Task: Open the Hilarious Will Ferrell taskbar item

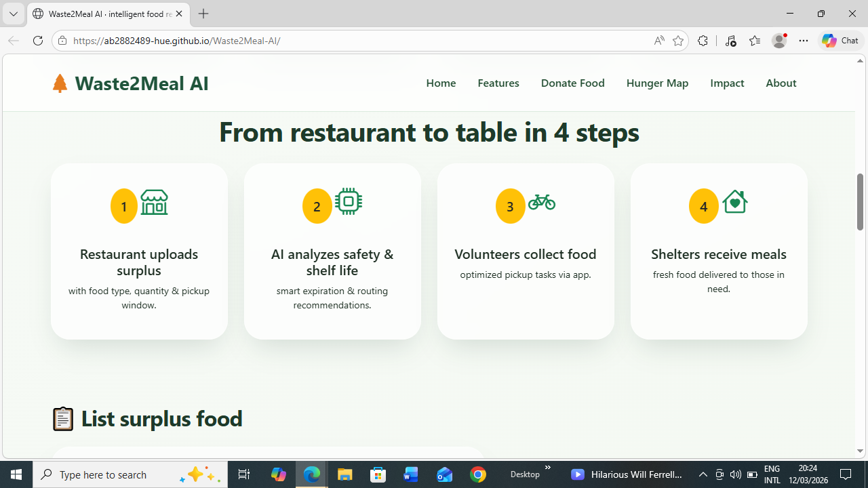Action: pos(627,474)
